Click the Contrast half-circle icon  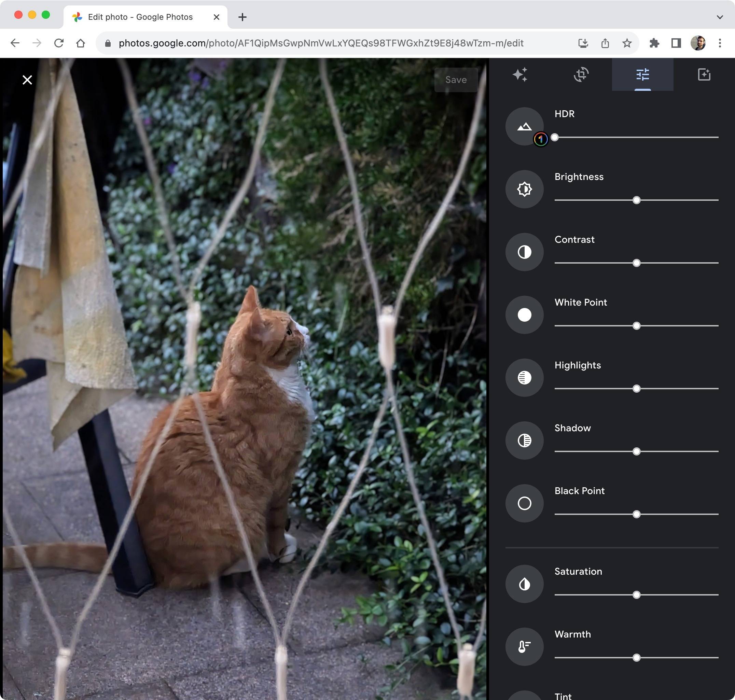point(524,252)
